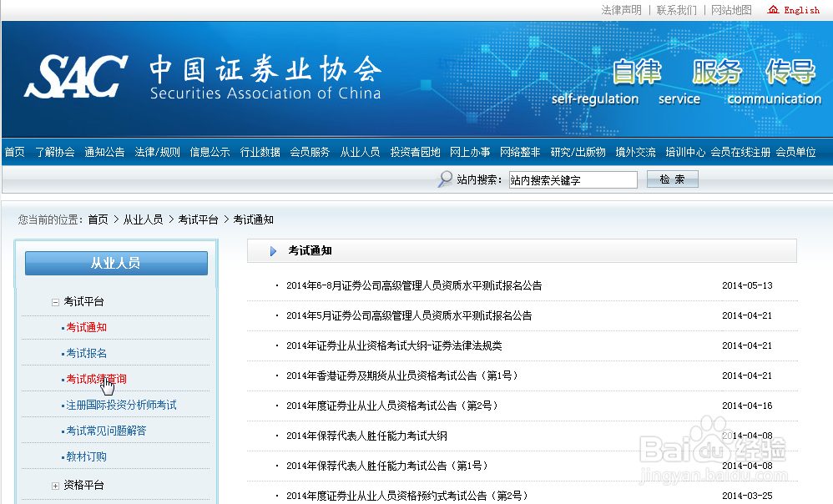Viewport: 833px width, 504px height.
Task: Open the 投资者园地 menu item
Action: [x=415, y=153]
